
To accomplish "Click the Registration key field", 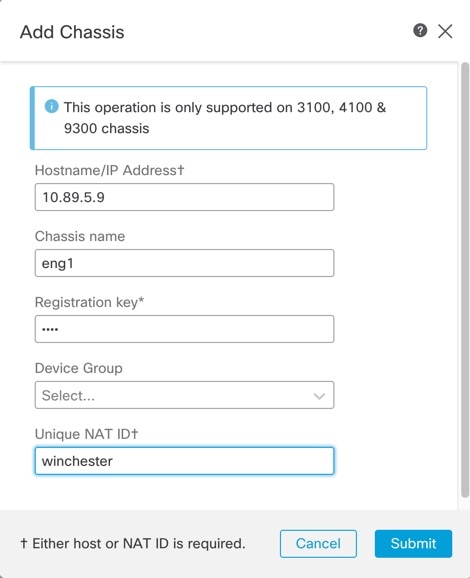I will (184, 329).
